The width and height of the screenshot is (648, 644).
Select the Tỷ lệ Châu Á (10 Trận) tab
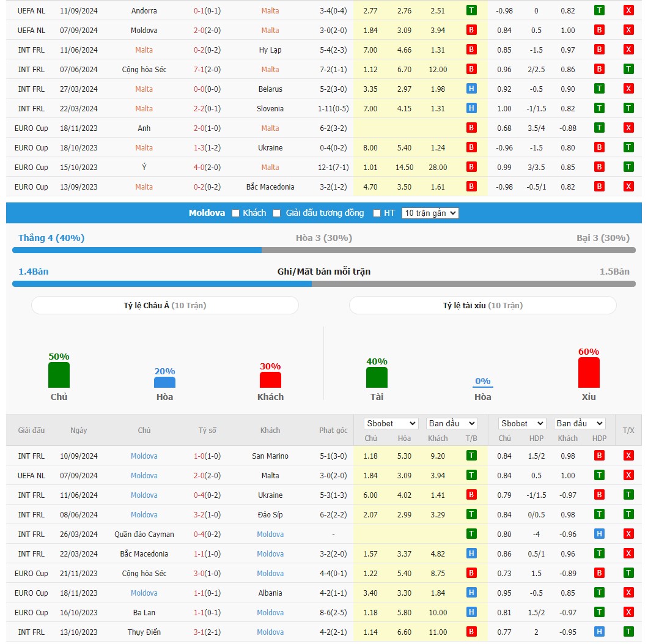click(165, 305)
